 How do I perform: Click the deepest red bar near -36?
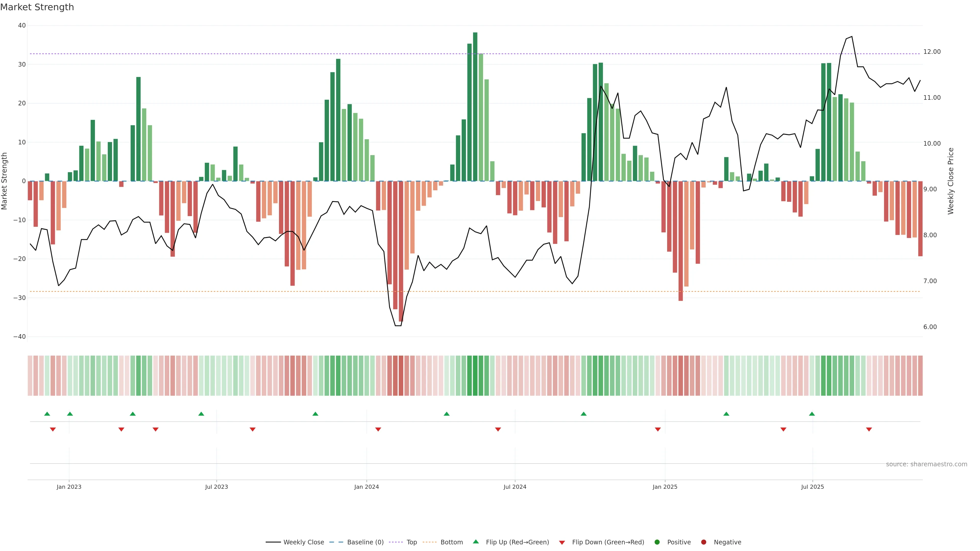pyautogui.click(x=401, y=251)
